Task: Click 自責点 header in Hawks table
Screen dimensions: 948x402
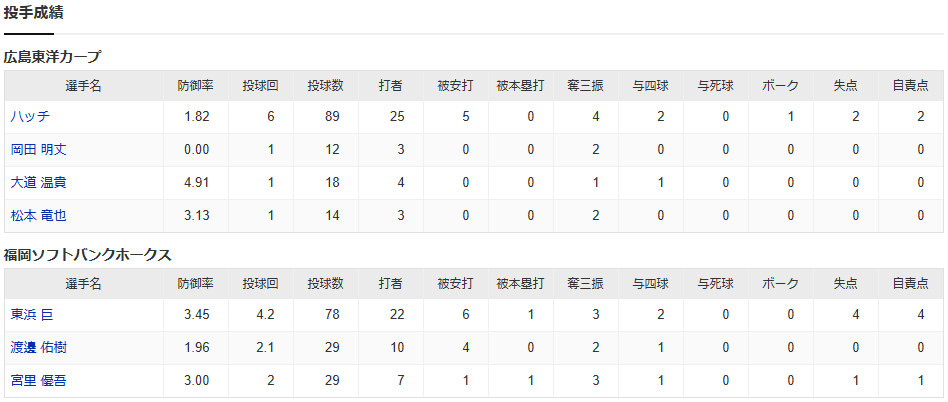Action: click(x=911, y=284)
